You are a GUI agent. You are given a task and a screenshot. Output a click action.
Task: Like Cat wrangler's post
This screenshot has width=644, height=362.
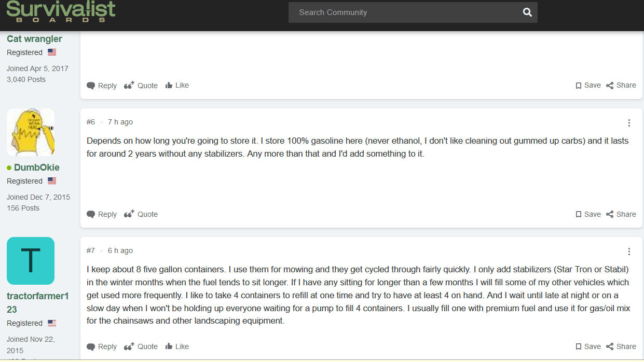point(177,86)
